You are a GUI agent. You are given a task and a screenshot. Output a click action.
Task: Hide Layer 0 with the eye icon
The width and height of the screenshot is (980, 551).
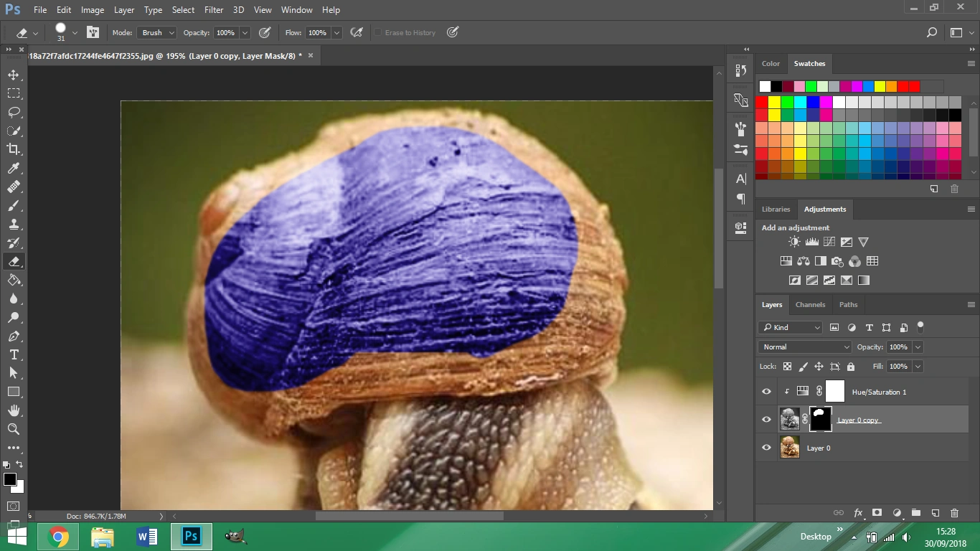pyautogui.click(x=766, y=448)
